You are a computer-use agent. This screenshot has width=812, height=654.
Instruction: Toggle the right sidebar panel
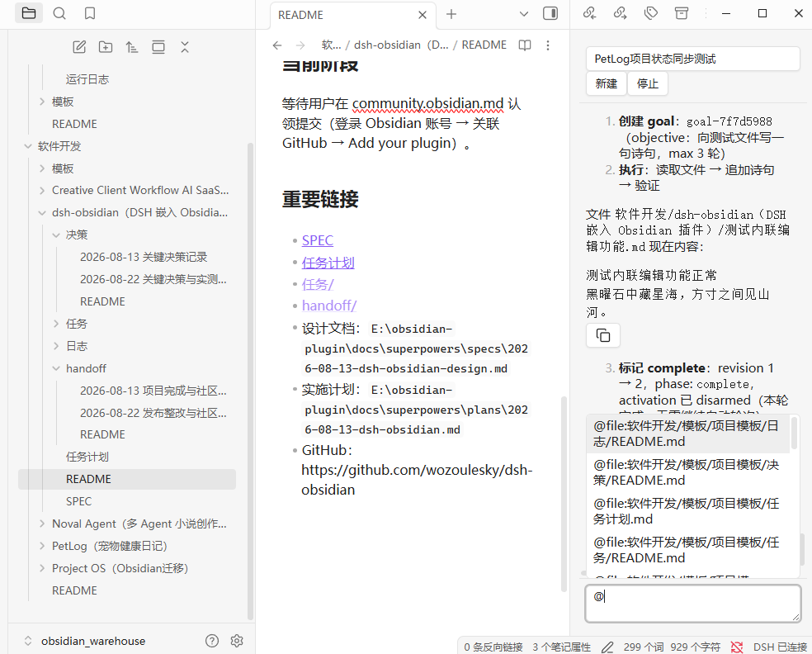(x=550, y=13)
